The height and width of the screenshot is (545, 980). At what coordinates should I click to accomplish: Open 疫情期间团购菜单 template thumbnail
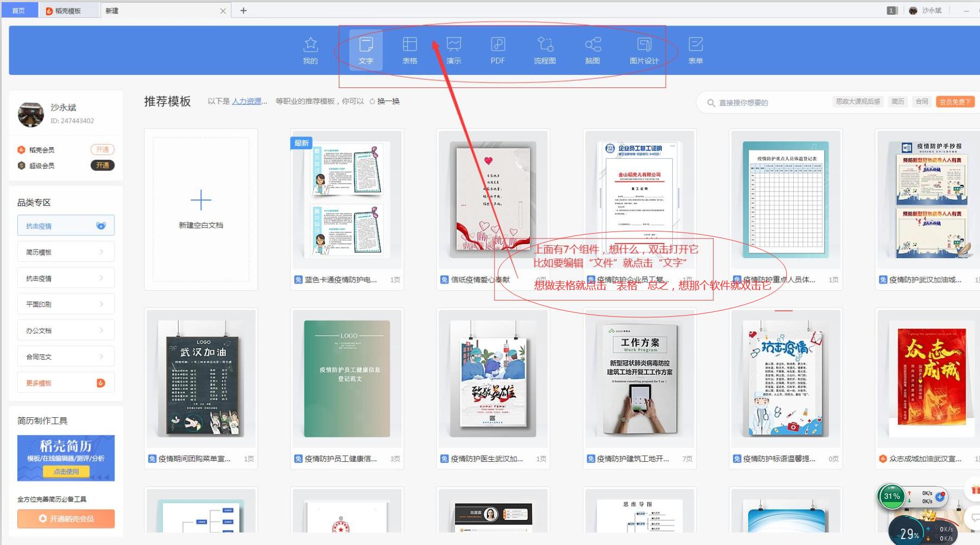tap(201, 379)
